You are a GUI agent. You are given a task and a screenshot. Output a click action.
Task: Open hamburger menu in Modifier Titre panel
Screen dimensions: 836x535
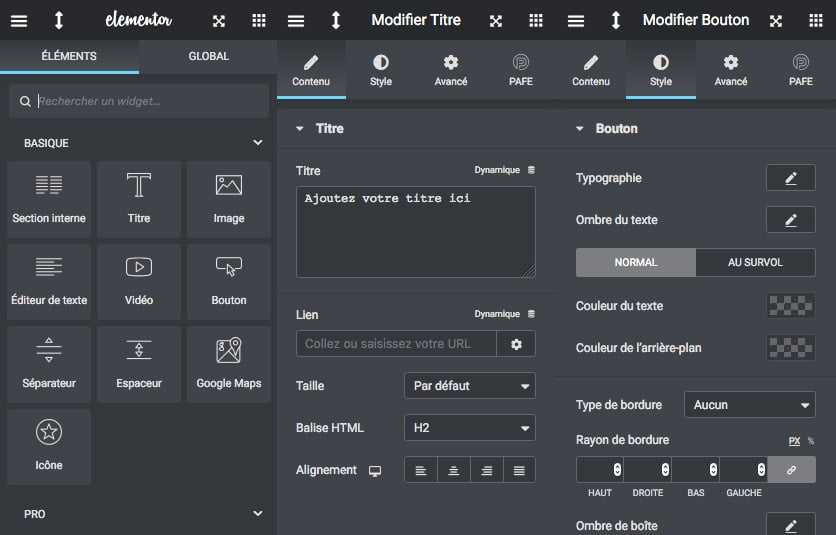tap(296, 21)
